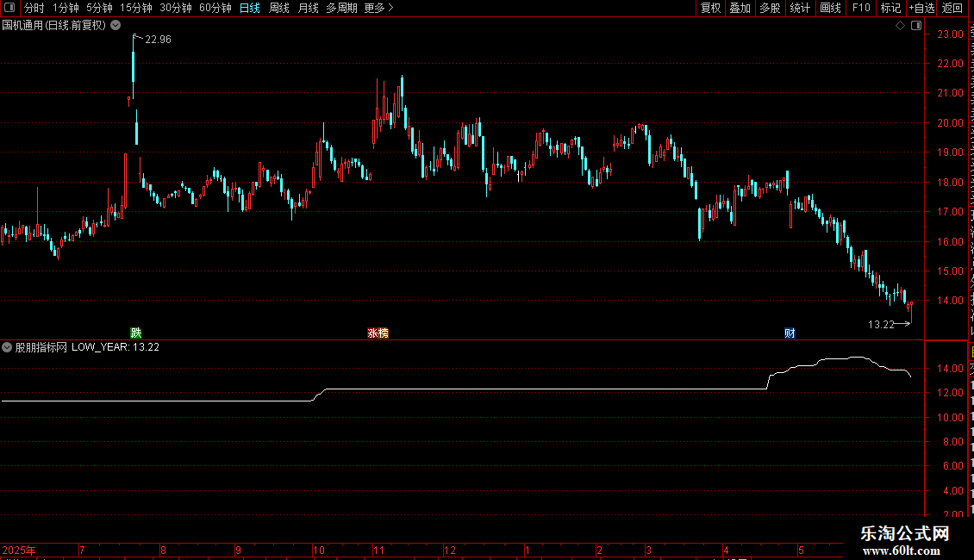Click month 10 on the time axis
This screenshot has width=974, height=560.
(x=319, y=550)
